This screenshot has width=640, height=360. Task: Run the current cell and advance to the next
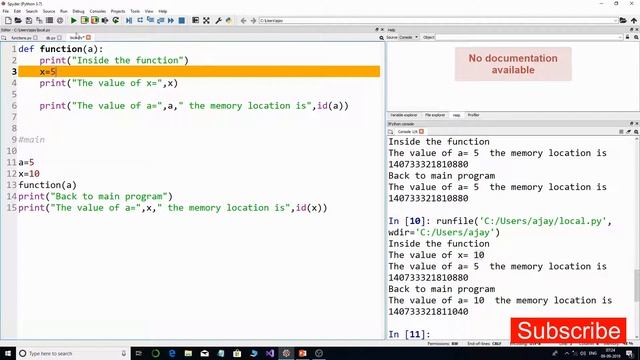click(95, 20)
